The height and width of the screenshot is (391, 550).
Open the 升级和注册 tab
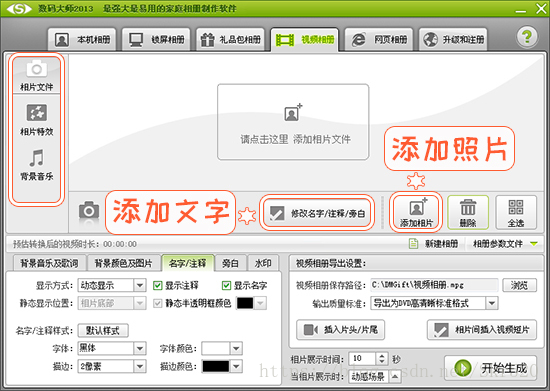point(453,39)
